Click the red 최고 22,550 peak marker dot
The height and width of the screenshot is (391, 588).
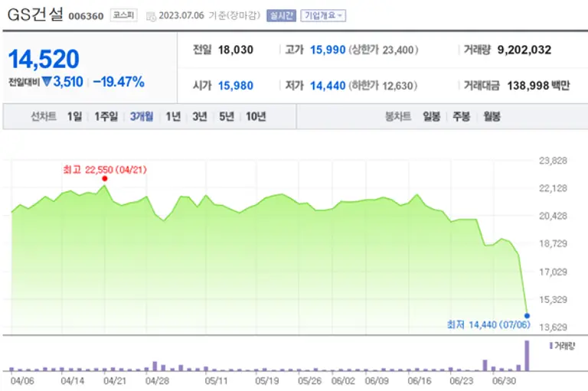(105, 178)
